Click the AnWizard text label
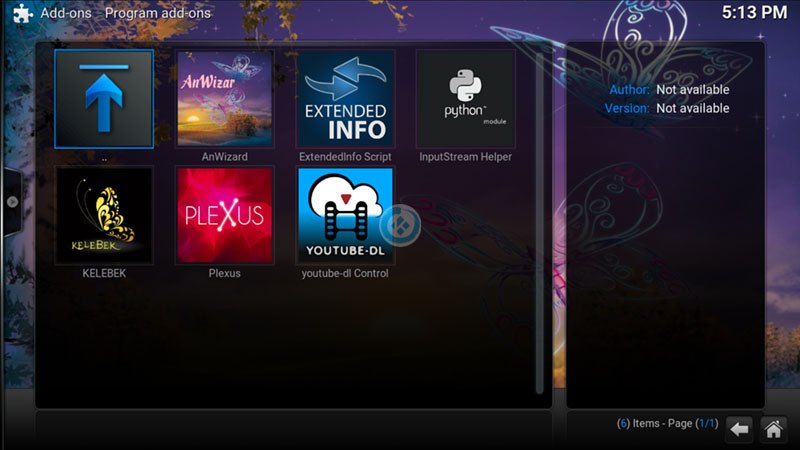Image resolution: width=800 pixels, height=450 pixels. click(x=224, y=157)
